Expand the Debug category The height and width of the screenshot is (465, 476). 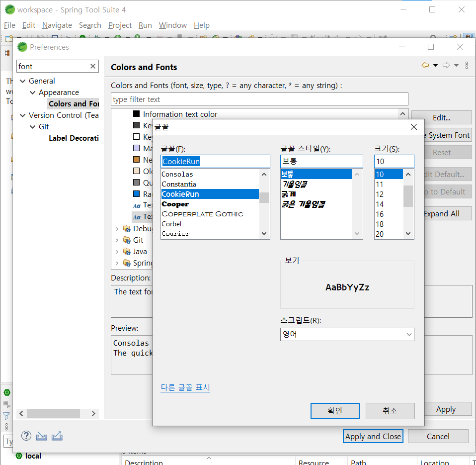pyautogui.click(x=117, y=229)
